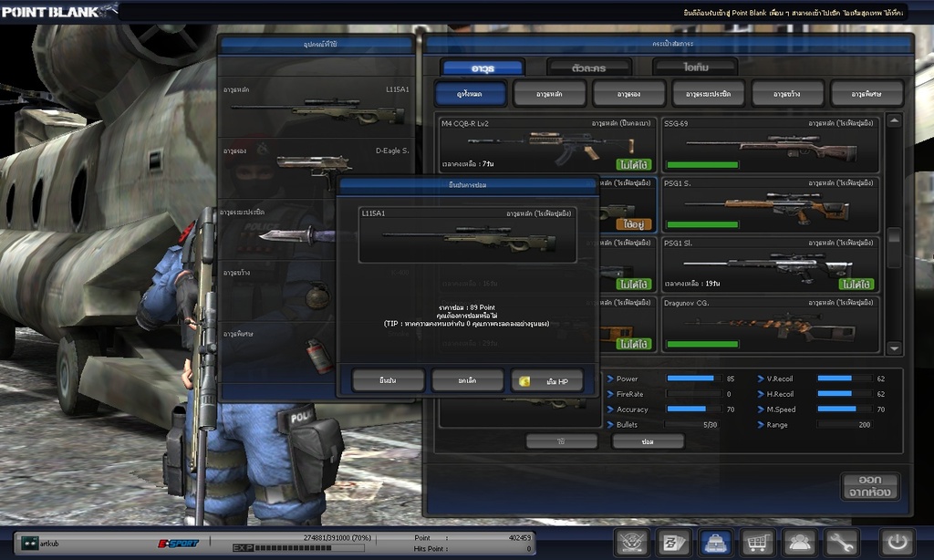This screenshot has width=934, height=560.
Task: Click the ออกจากห้อง leave room button
Action: coord(869,486)
